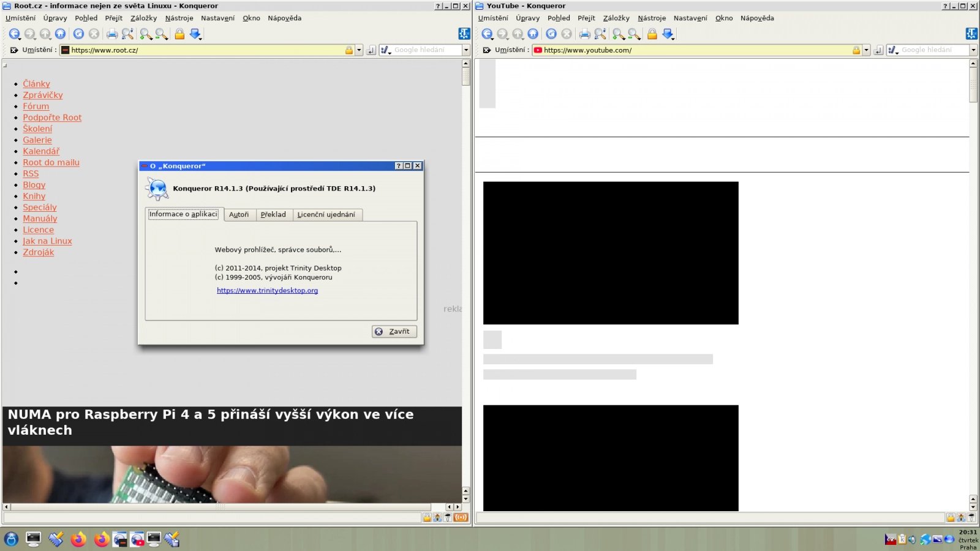Image resolution: width=980 pixels, height=551 pixels.
Task: Click NUMA pro Raspberry Pi article headline
Action: tap(211, 422)
